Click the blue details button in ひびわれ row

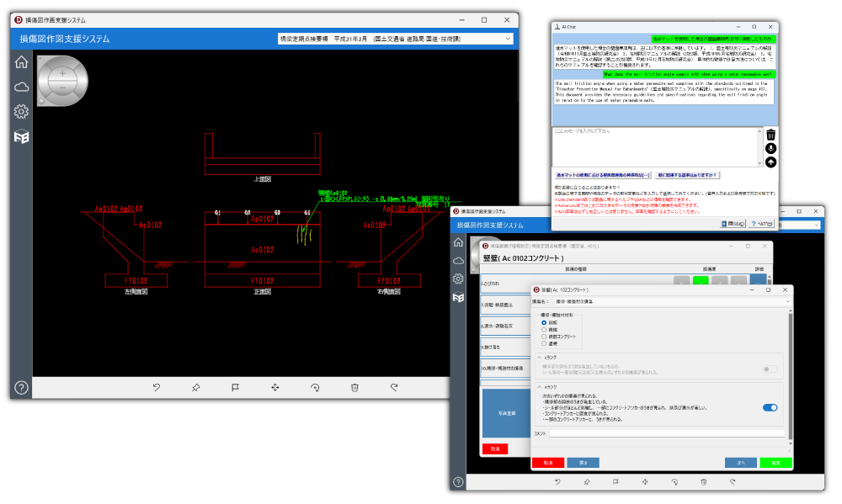click(x=759, y=281)
